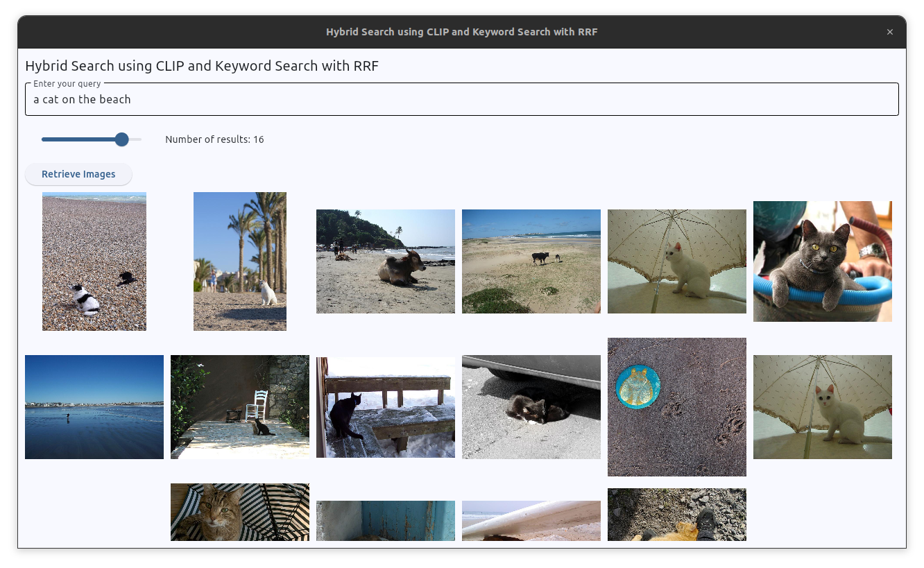The height and width of the screenshot is (568, 924).
Task: Open the white cat in profile under umbrella
Action: 677,261
